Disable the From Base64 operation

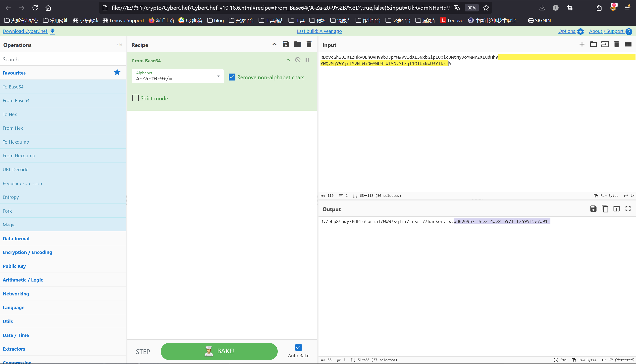coord(298,60)
